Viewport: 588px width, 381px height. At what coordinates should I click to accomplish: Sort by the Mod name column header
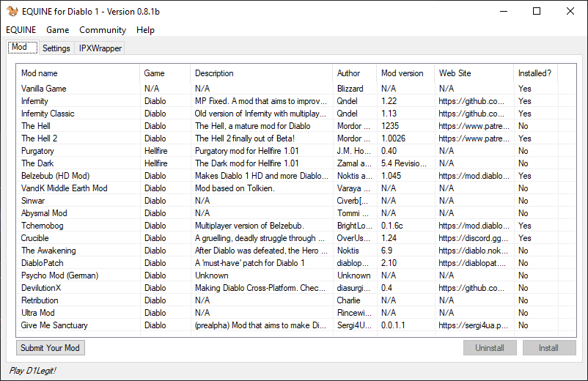click(x=78, y=73)
